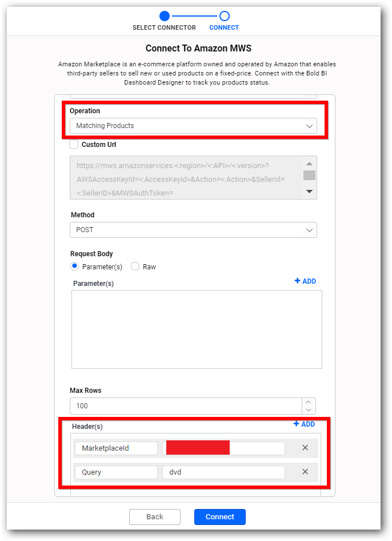Open the Operation dropdown showing Matching Products
The width and height of the screenshot is (392, 541).
pos(193,126)
